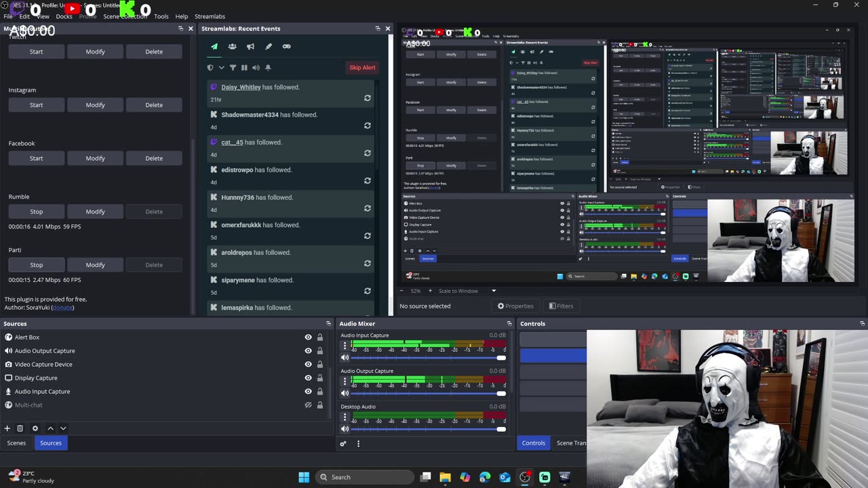Expand the chevron dropdown beside the shield icon
Screen dimensions: 868x488
(x=221, y=68)
